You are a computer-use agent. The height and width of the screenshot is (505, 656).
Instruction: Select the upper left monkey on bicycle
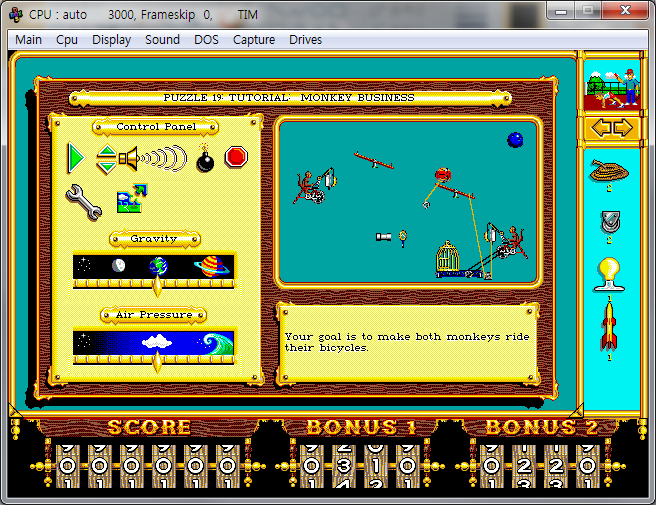(x=311, y=188)
